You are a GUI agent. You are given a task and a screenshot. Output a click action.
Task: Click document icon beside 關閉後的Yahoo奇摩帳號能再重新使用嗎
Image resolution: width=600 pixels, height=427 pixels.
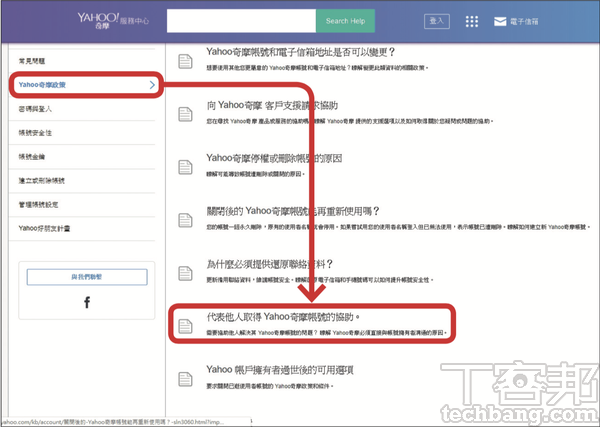point(185,220)
